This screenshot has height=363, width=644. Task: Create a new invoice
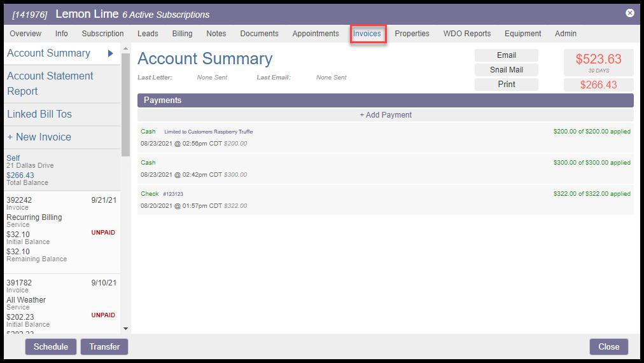coord(39,137)
